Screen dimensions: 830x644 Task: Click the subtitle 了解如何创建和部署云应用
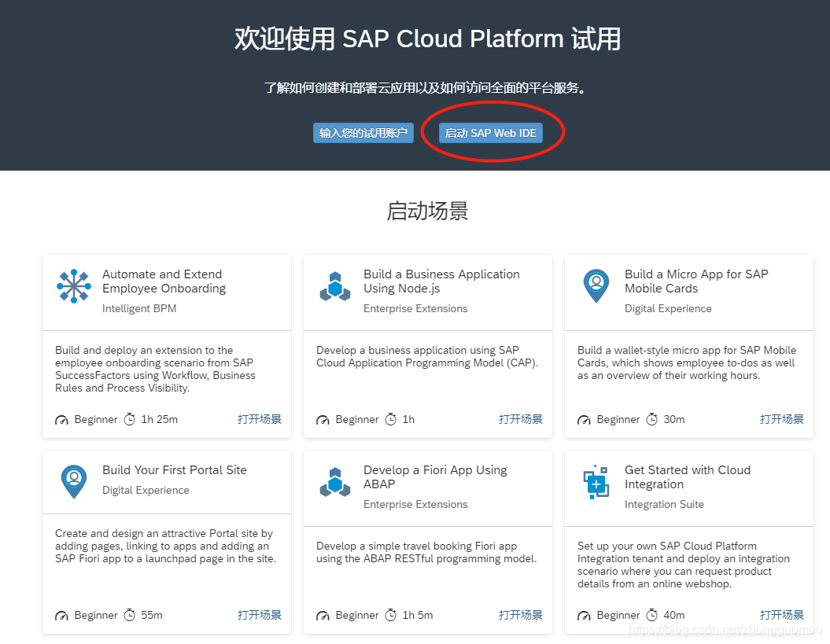click(426, 87)
